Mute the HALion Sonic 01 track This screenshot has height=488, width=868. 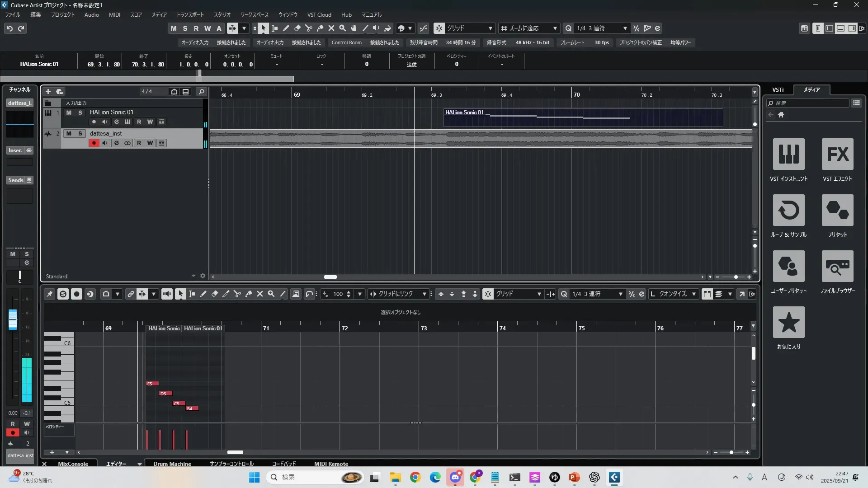coord(69,113)
